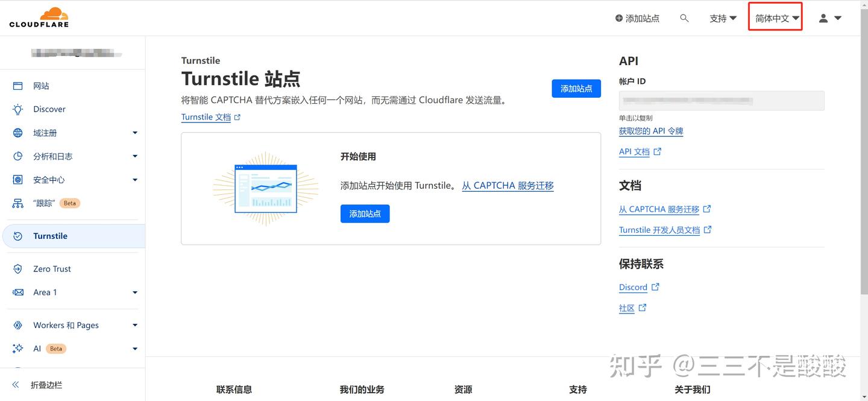This screenshot has width=868, height=401.
Task: Click the blue 添加站点 button
Action: pos(576,88)
